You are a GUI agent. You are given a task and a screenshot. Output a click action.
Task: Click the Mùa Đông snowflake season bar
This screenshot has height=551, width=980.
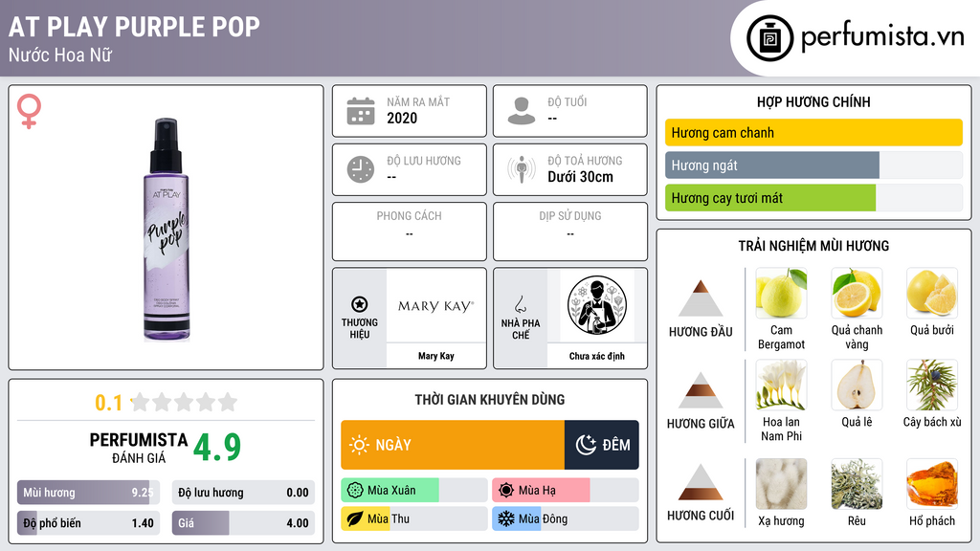pyautogui.click(x=566, y=518)
